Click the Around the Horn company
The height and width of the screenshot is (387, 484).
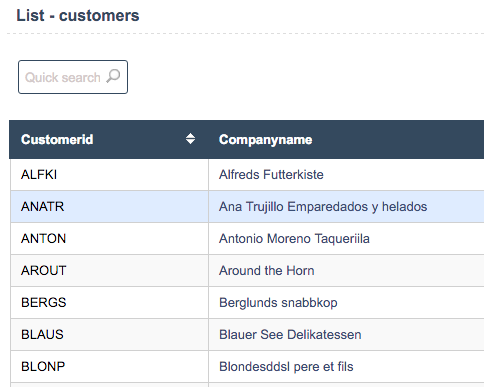(267, 271)
